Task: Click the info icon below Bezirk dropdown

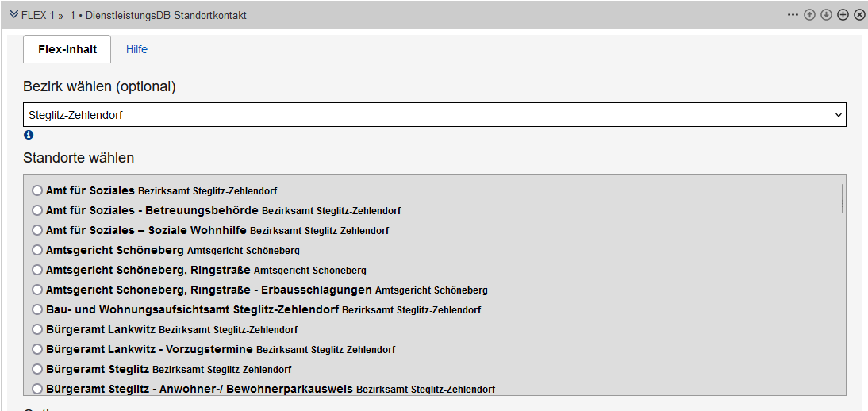Action: [x=29, y=135]
